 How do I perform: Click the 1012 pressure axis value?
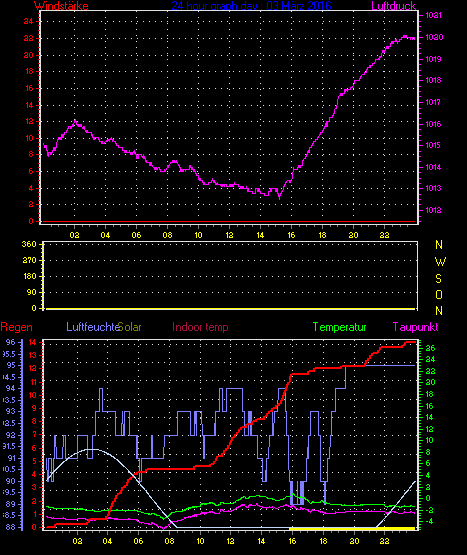pos(433,210)
